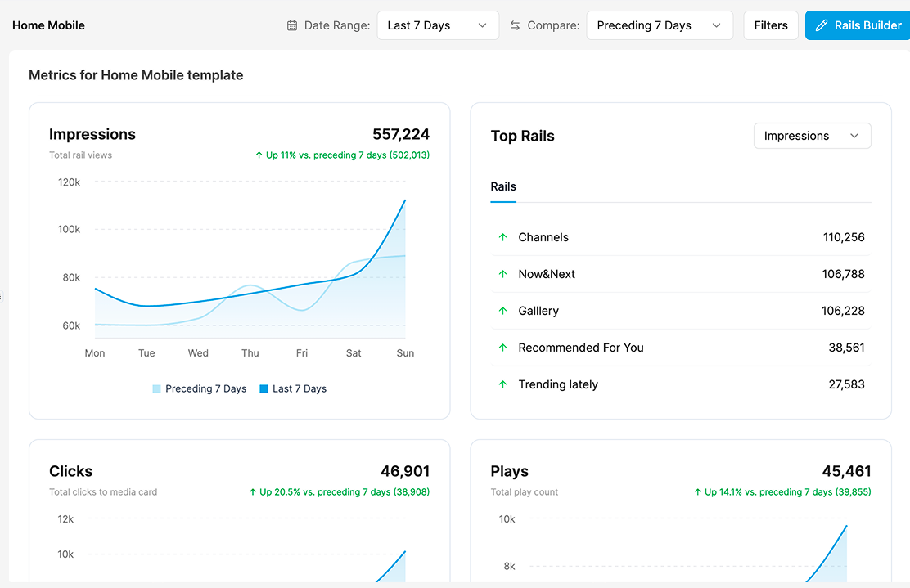Open the Filters panel
Screen dimensions: 910x588
771,25
